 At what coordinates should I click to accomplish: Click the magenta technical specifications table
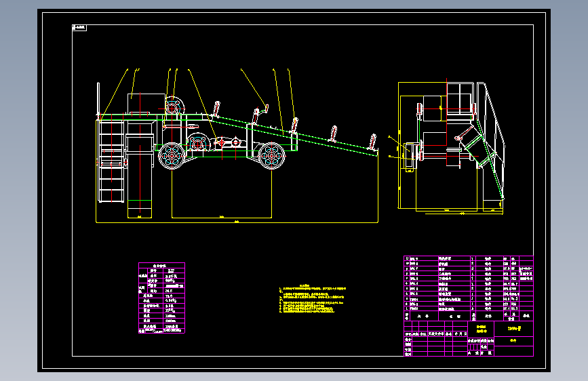click(x=161, y=298)
